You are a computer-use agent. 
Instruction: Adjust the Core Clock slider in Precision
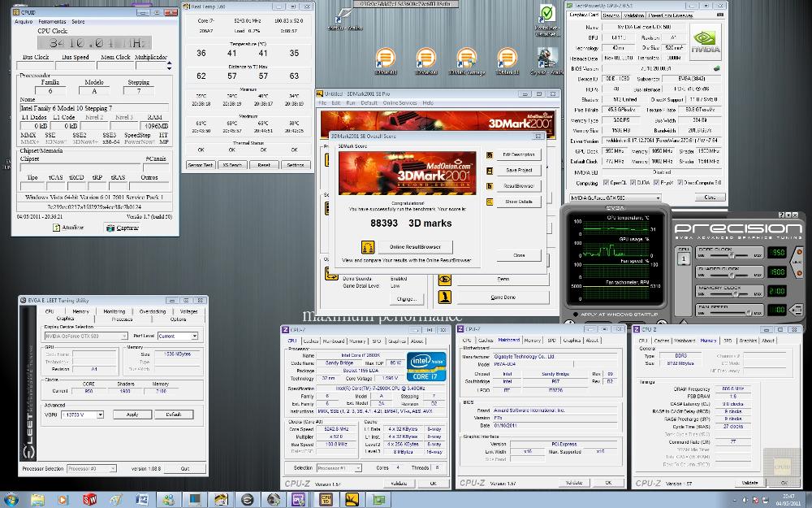point(730,255)
